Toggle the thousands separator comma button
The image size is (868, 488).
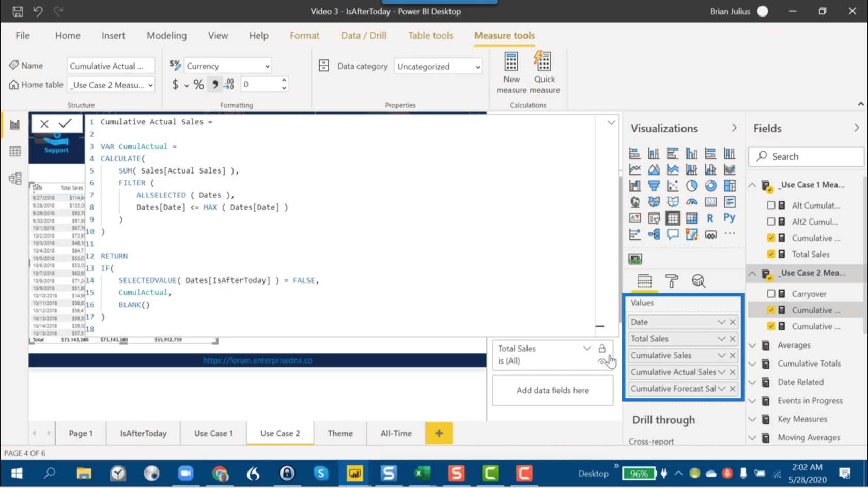[x=214, y=85]
